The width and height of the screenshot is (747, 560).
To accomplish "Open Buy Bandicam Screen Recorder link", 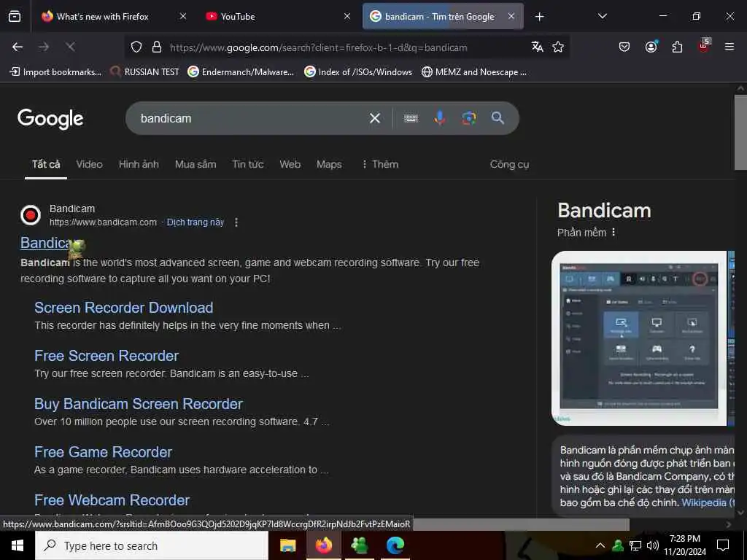I will (x=139, y=404).
